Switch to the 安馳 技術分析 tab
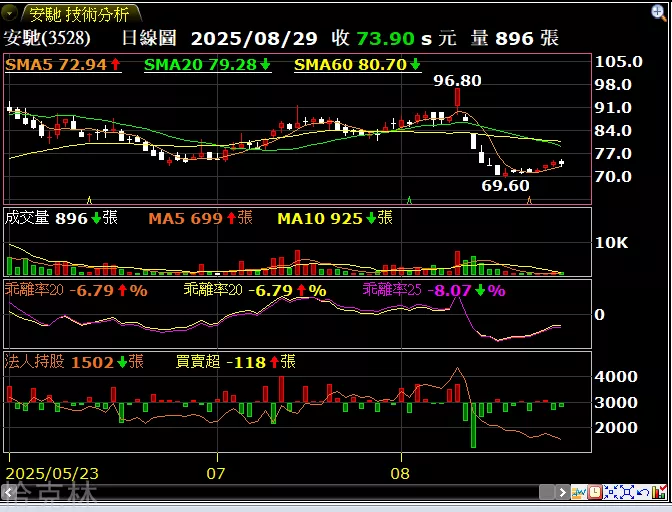The image size is (672, 512). [x=78, y=14]
